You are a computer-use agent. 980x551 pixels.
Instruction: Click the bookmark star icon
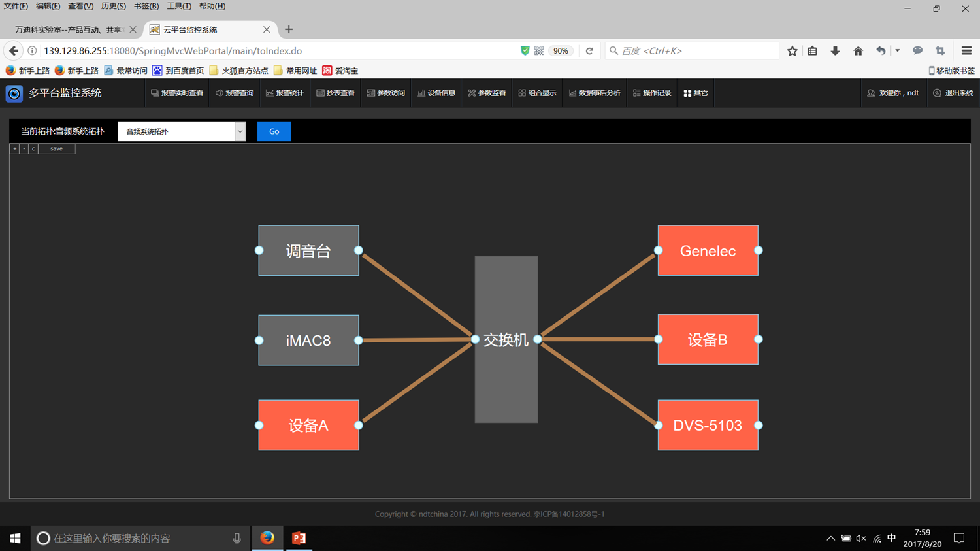tap(792, 51)
